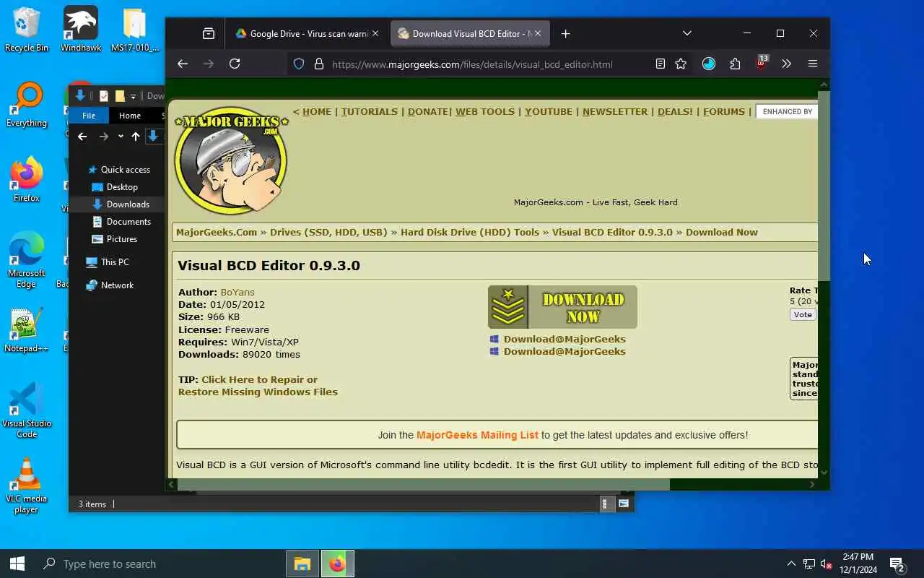Open a new tab with plus button

[x=565, y=33]
